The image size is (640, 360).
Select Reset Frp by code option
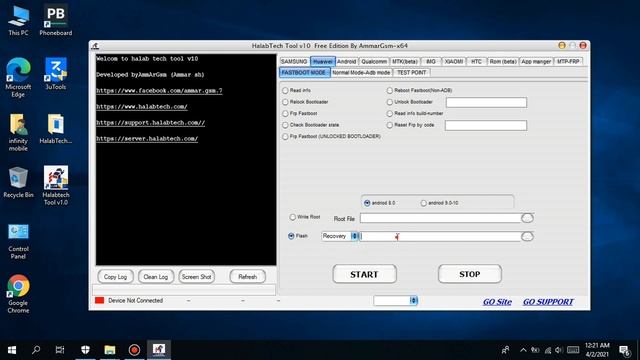[389, 125]
